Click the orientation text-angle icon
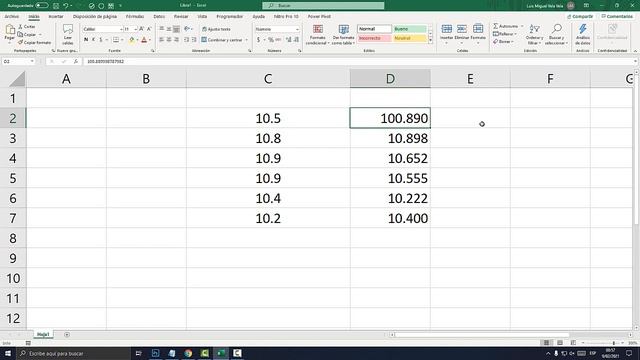 pos(187,29)
